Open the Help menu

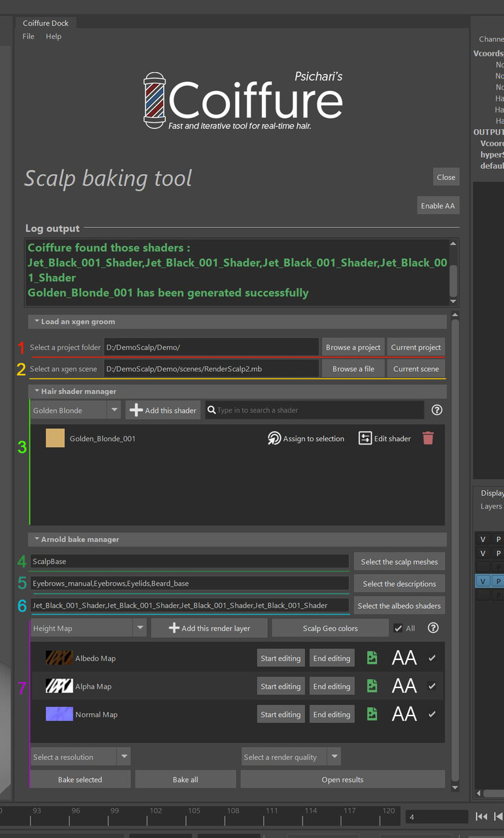point(54,37)
